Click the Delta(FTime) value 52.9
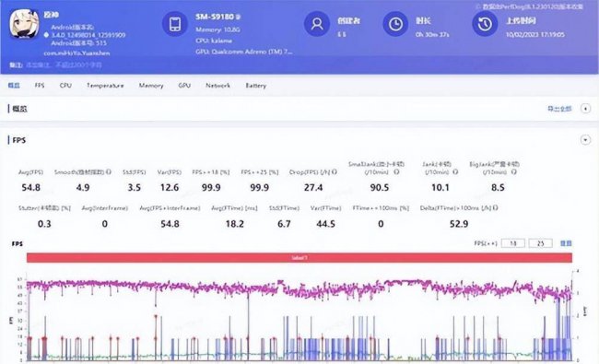This screenshot has width=599, height=364. (459, 224)
